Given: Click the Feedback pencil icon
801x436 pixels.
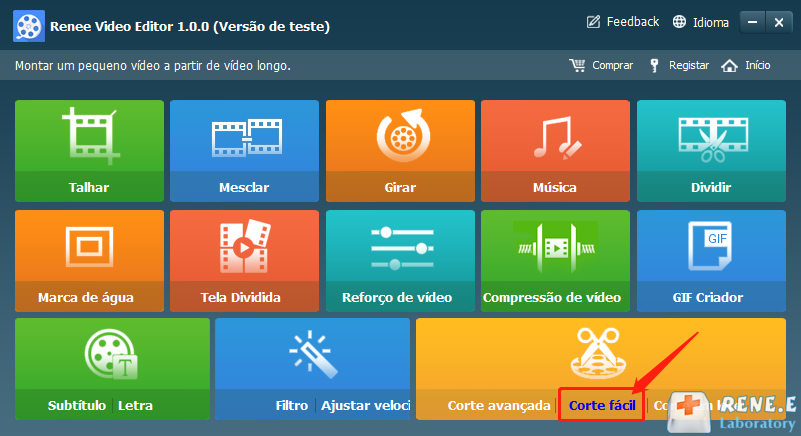Looking at the screenshot, I should coord(593,22).
